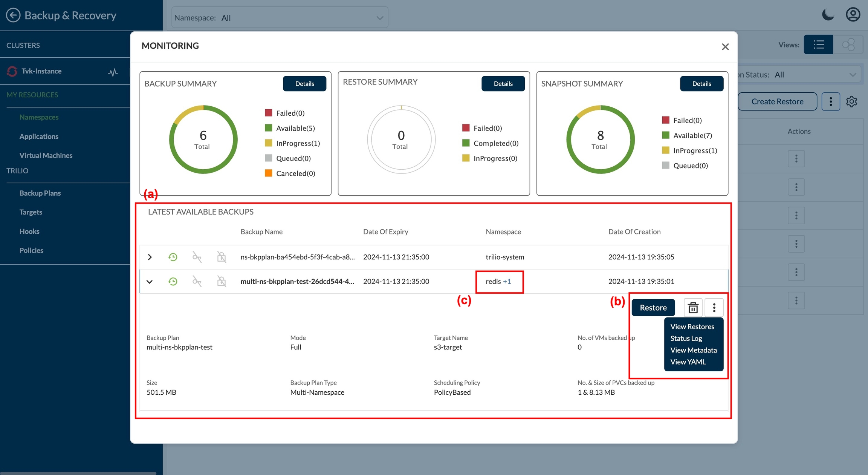This screenshot has height=475, width=868.
Task: Open the user profile icon
Action: (853, 15)
